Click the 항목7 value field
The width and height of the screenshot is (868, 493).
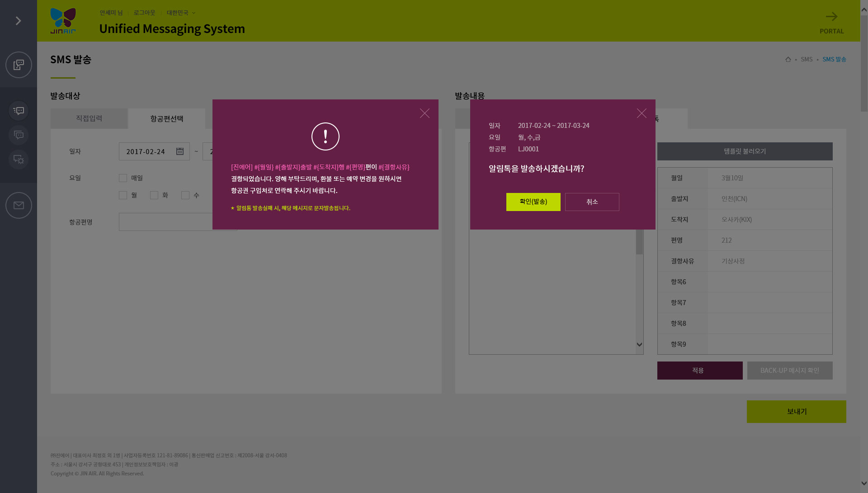pos(770,303)
